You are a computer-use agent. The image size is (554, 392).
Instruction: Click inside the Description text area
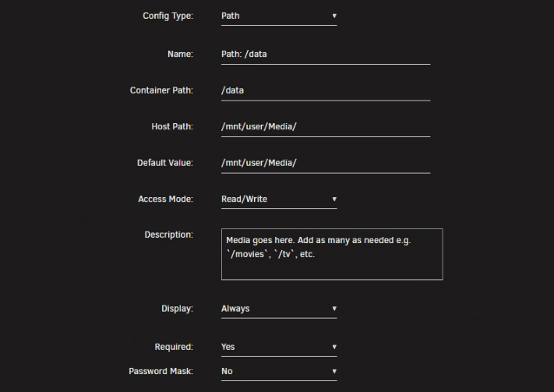[332, 254]
